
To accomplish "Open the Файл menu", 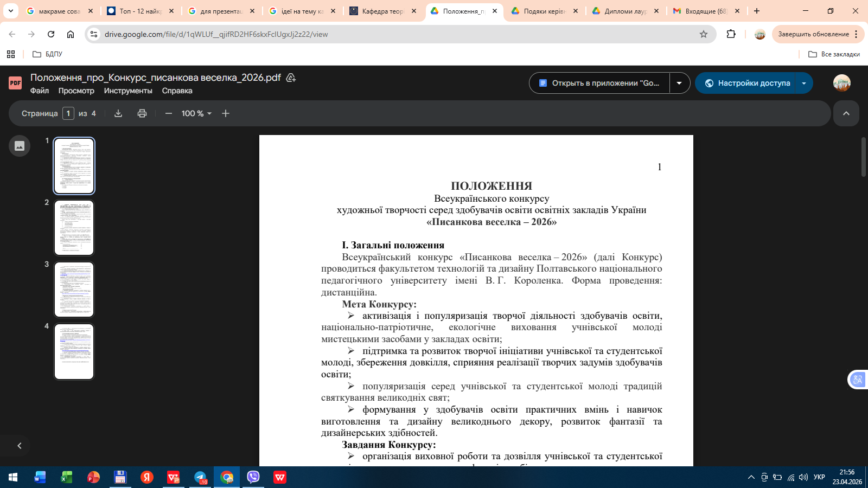I will coord(40,91).
